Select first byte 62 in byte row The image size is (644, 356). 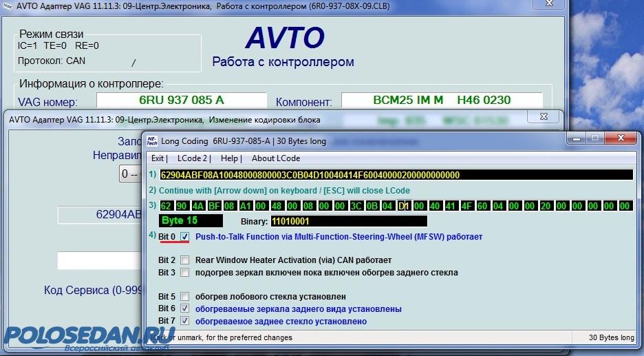166,206
